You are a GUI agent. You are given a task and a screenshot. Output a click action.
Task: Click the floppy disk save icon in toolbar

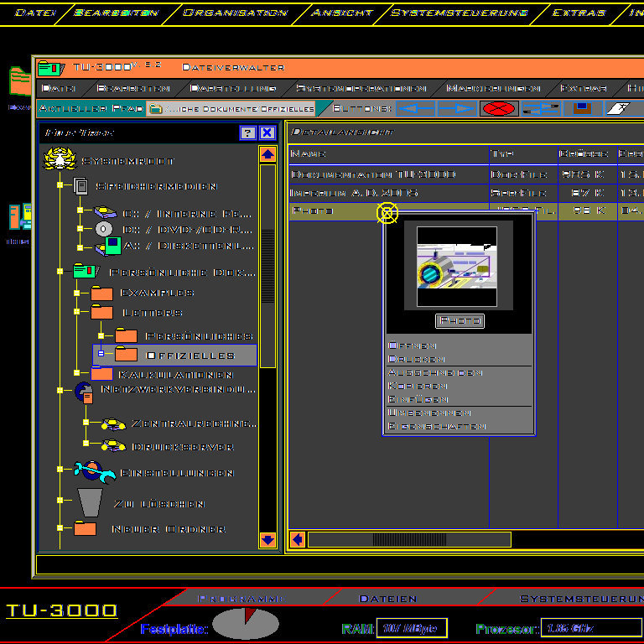(582, 108)
